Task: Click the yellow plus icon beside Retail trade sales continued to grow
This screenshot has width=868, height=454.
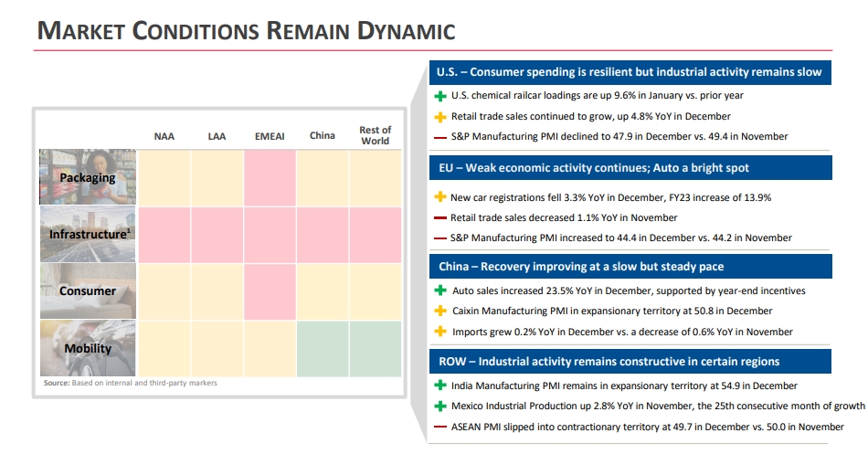Action: tap(440, 117)
